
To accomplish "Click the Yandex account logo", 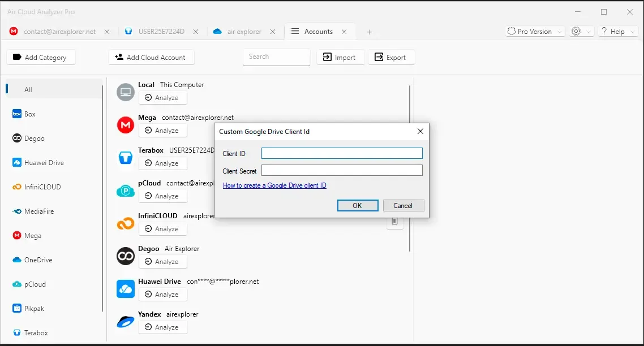I will tap(125, 322).
